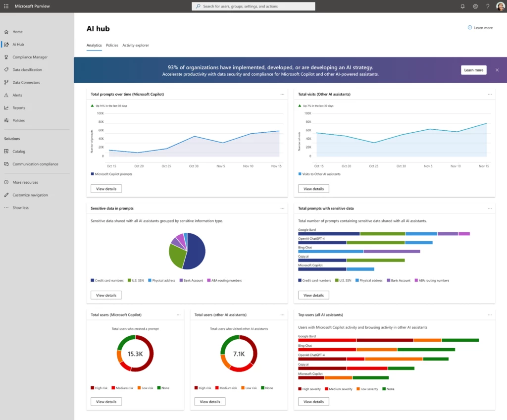Open the Microsoft 365 app launcher
This screenshot has width=507, height=420.
(5, 6)
